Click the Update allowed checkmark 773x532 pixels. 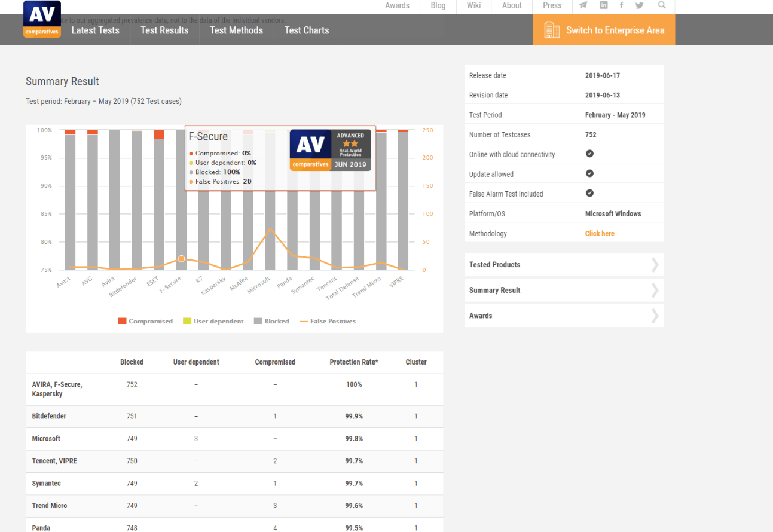pos(589,173)
